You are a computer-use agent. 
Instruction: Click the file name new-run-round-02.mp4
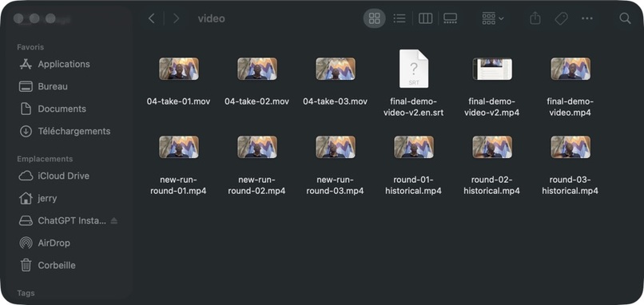click(x=257, y=185)
